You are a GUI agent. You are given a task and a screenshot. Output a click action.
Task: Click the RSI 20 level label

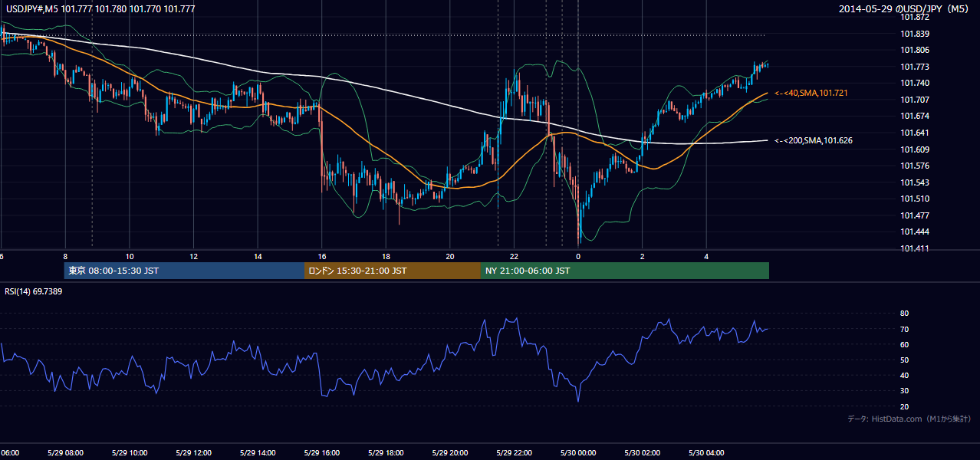[x=904, y=406]
